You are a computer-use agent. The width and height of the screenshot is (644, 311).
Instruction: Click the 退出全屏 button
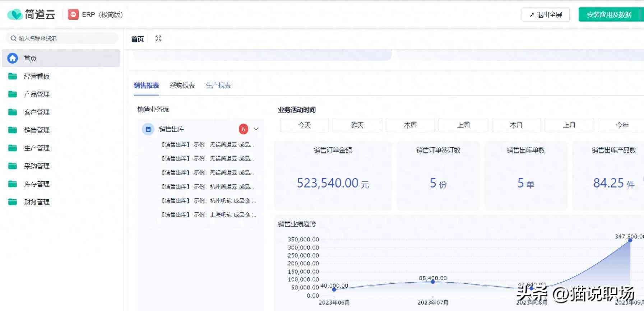(x=546, y=15)
